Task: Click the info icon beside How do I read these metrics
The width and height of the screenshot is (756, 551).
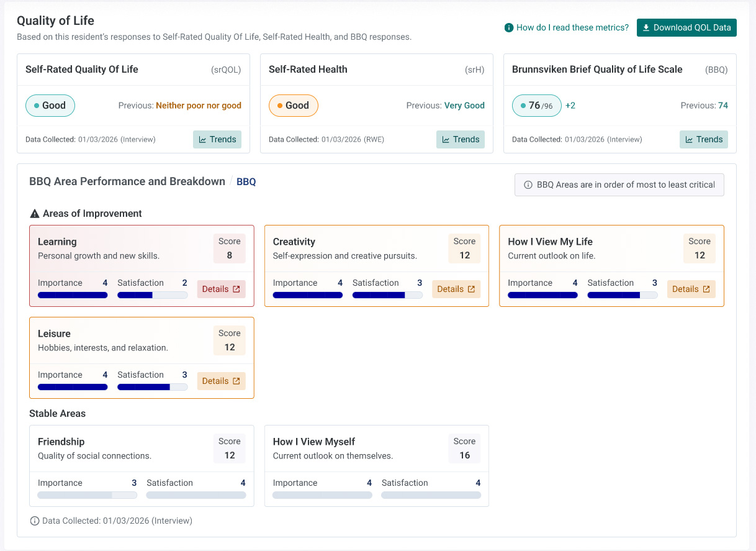Action: point(509,27)
